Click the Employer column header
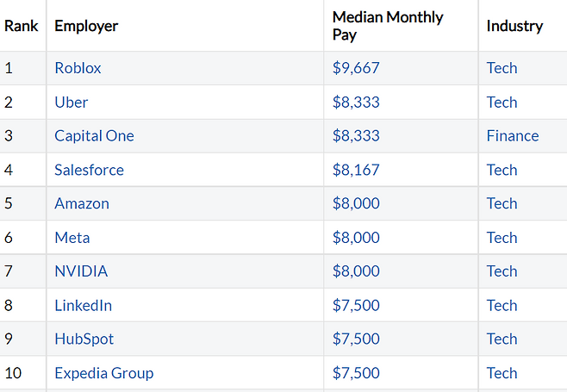567x392 pixels. (86, 26)
